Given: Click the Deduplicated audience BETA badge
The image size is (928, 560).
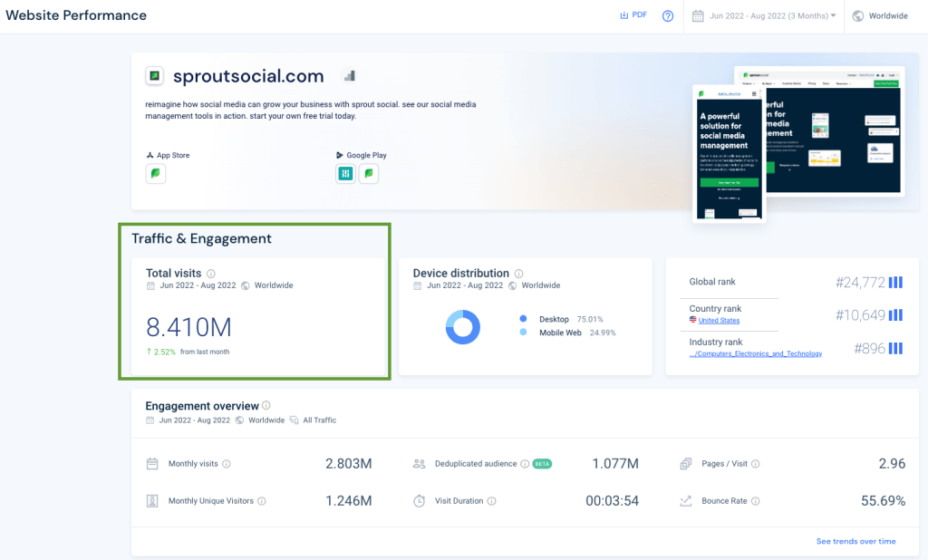Looking at the screenshot, I should pyautogui.click(x=541, y=463).
